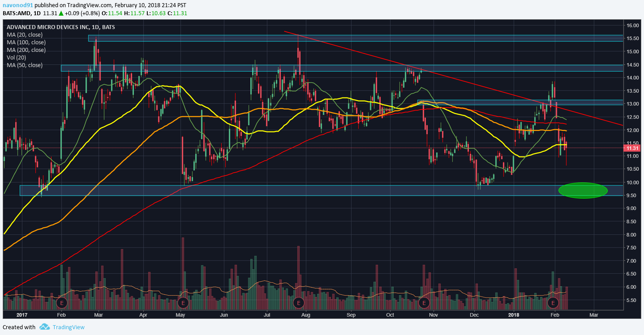The width and height of the screenshot is (644, 335).
Task: Select the MA (50, close) indicator label
Action: coord(25,65)
